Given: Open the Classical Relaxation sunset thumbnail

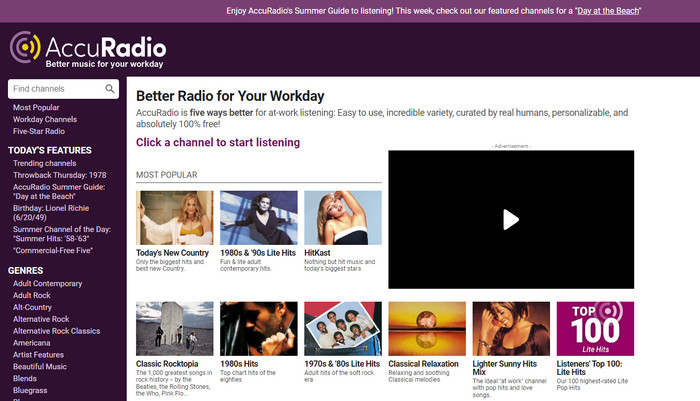Looking at the screenshot, I should point(426,328).
